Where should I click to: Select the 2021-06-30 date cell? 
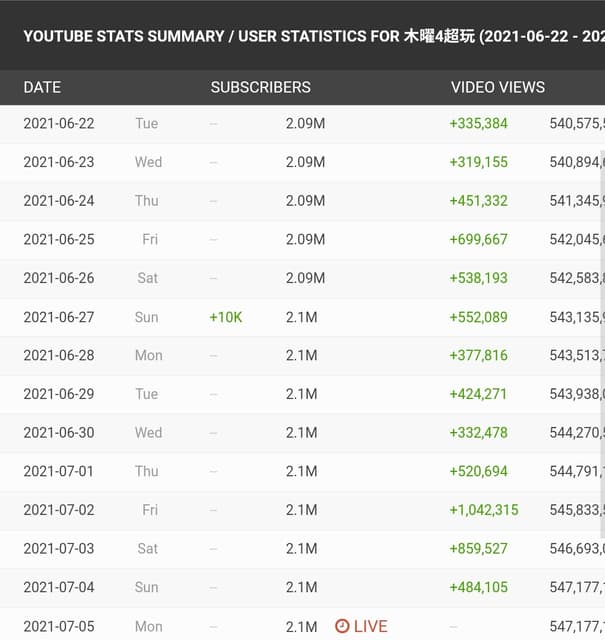[59, 433]
